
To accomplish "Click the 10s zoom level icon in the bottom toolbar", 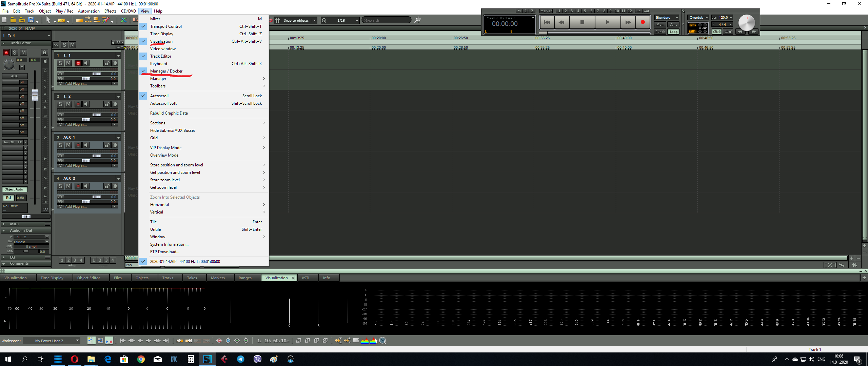I will click(x=268, y=341).
